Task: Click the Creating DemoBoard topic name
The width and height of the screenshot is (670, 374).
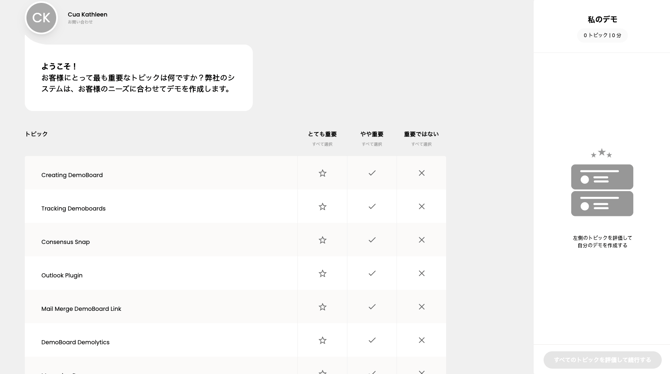Action: (x=72, y=175)
